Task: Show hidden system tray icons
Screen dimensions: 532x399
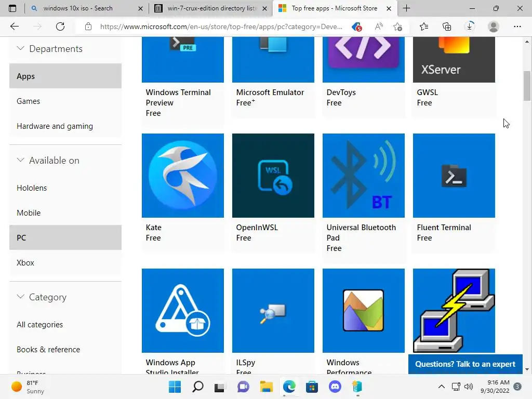Action: (x=442, y=387)
